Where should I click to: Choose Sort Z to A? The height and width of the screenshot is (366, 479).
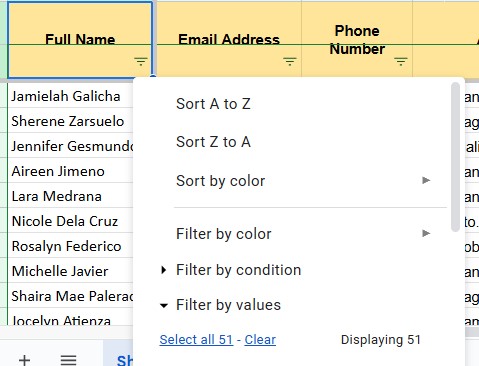[213, 142]
